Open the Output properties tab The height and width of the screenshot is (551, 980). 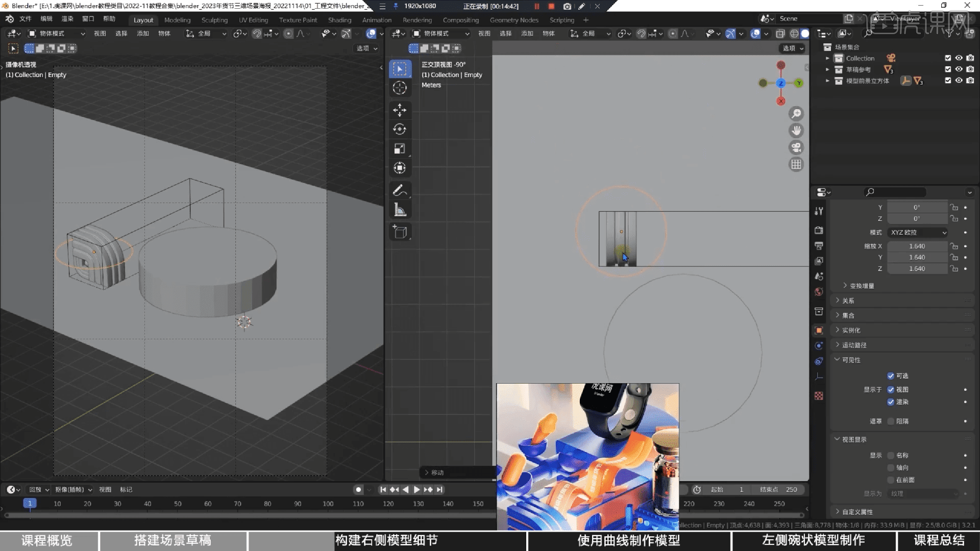(x=819, y=245)
